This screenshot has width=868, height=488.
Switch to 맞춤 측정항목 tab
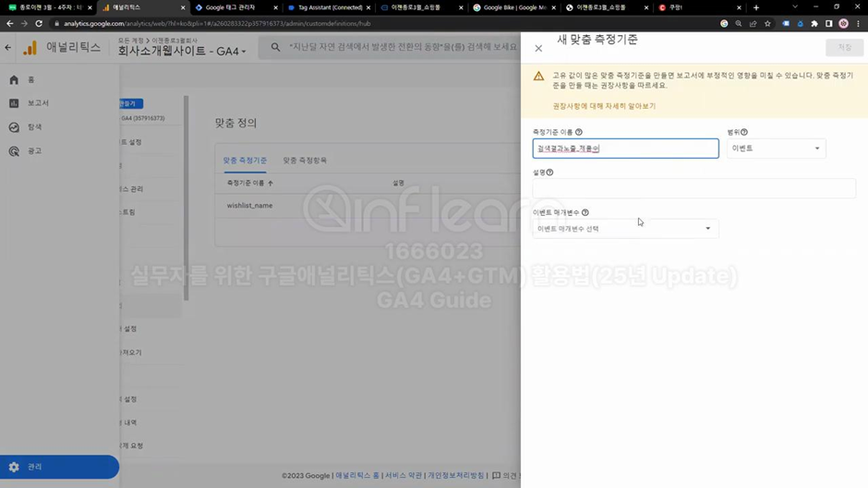click(x=305, y=161)
